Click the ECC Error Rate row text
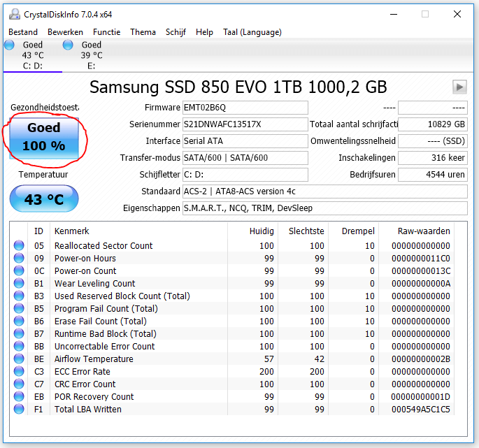 [83, 371]
